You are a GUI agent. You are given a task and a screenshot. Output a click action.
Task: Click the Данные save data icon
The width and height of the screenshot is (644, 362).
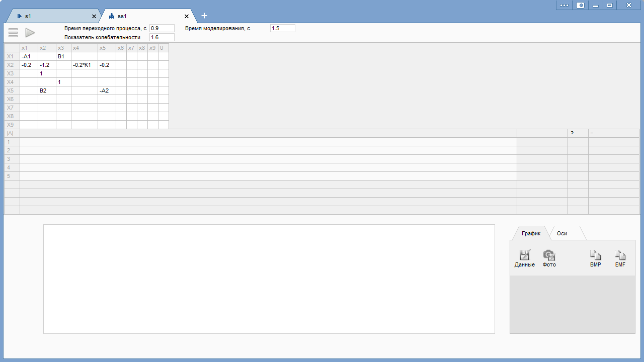point(525,258)
